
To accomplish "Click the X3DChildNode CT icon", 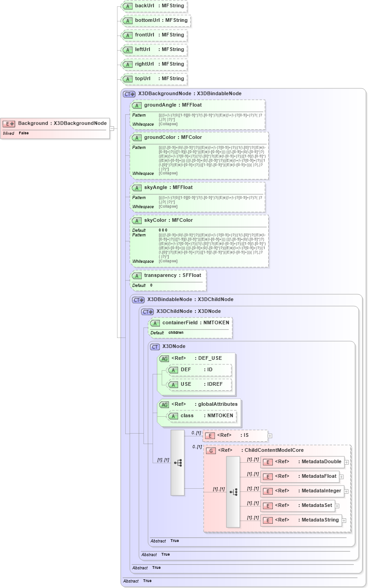I will click(x=148, y=312).
